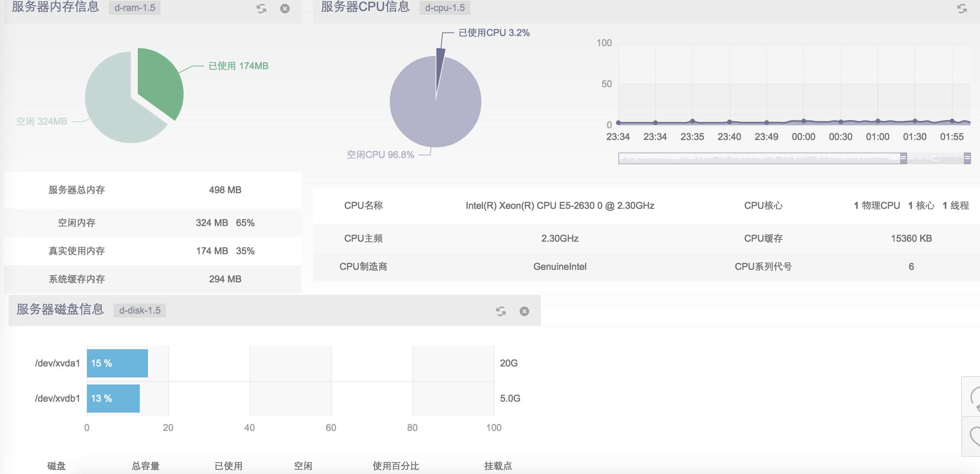Click the selected range of CPU zoom slider
The image size is (980, 474).
(x=935, y=158)
